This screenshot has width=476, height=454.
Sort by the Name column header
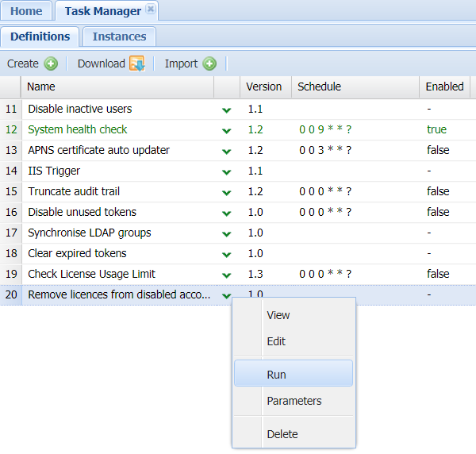click(x=41, y=87)
